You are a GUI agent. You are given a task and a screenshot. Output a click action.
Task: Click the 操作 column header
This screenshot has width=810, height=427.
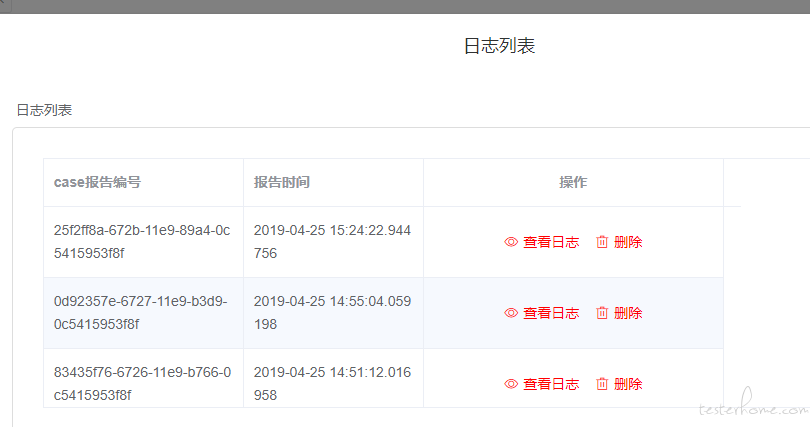[573, 182]
